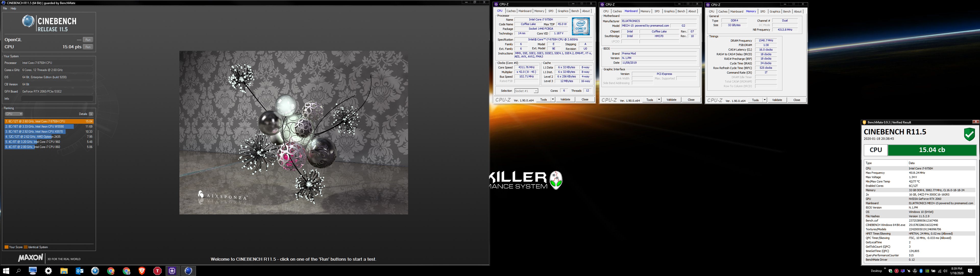Run the OpenGL test in Cinebench

tap(88, 40)
